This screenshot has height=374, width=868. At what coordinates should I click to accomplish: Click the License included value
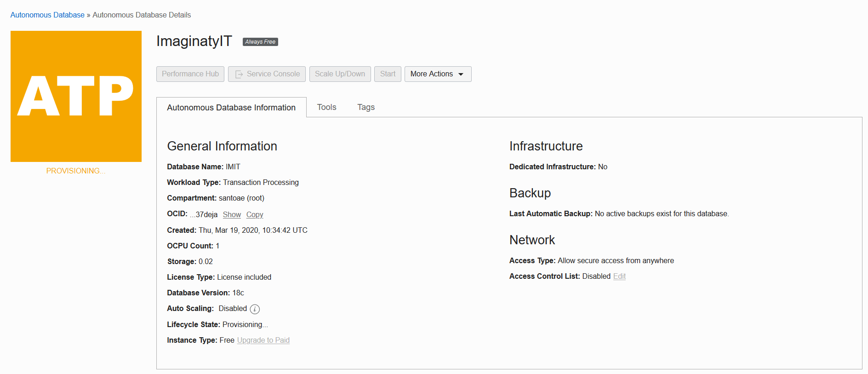244,277
